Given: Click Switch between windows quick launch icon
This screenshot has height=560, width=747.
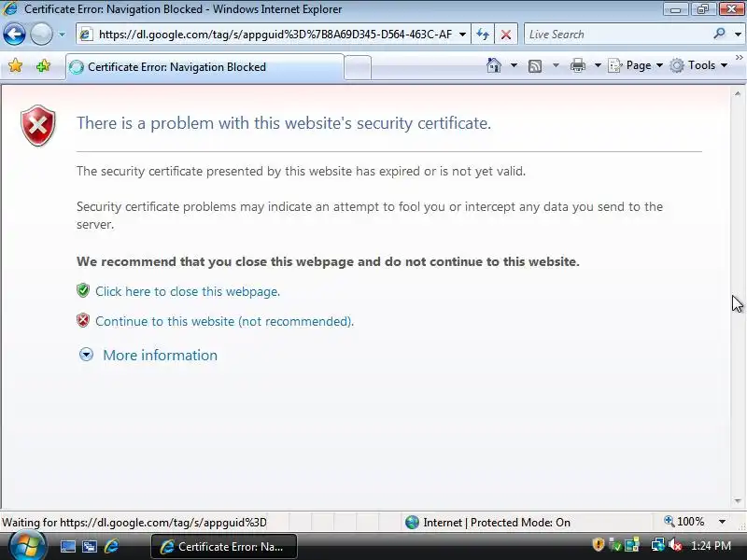Looking at the screenshot, I should (x=89, y=546).
